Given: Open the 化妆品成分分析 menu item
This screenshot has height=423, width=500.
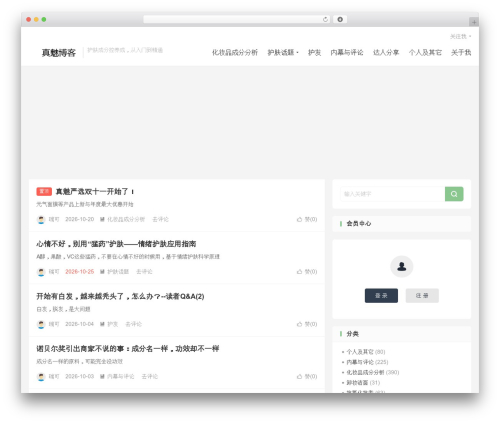Looking at the screenshot, I should pyautogui.click(x=235, y=52).
